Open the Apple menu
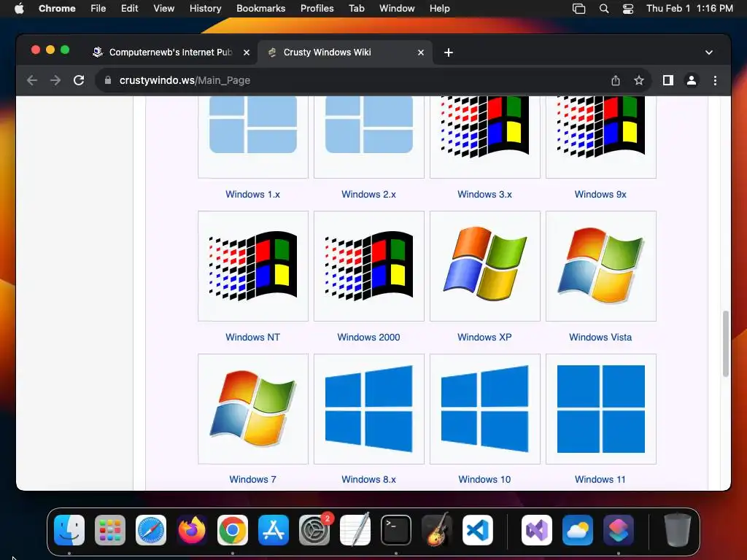The image size is (747, 560). [x=19, y=9]
